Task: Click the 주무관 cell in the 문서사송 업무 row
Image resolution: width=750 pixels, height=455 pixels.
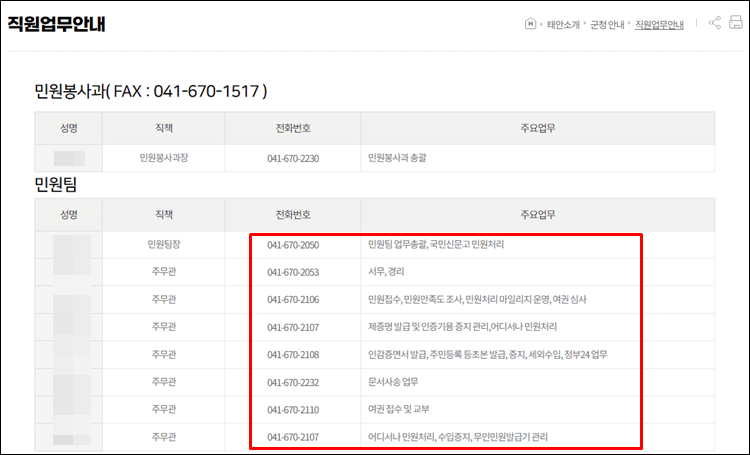Action: [x=164, y=382]
